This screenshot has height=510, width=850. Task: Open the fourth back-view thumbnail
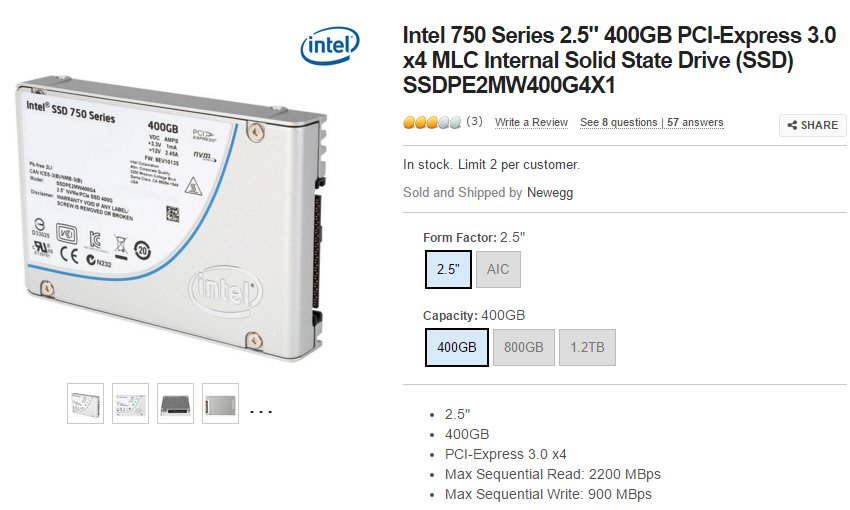[x=220, y=403]
